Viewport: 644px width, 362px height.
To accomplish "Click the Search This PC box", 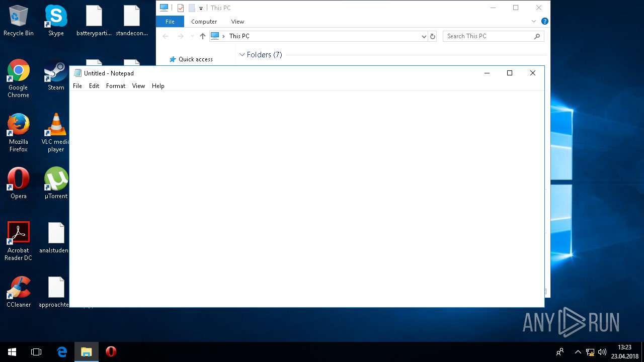I will [494, 36].
